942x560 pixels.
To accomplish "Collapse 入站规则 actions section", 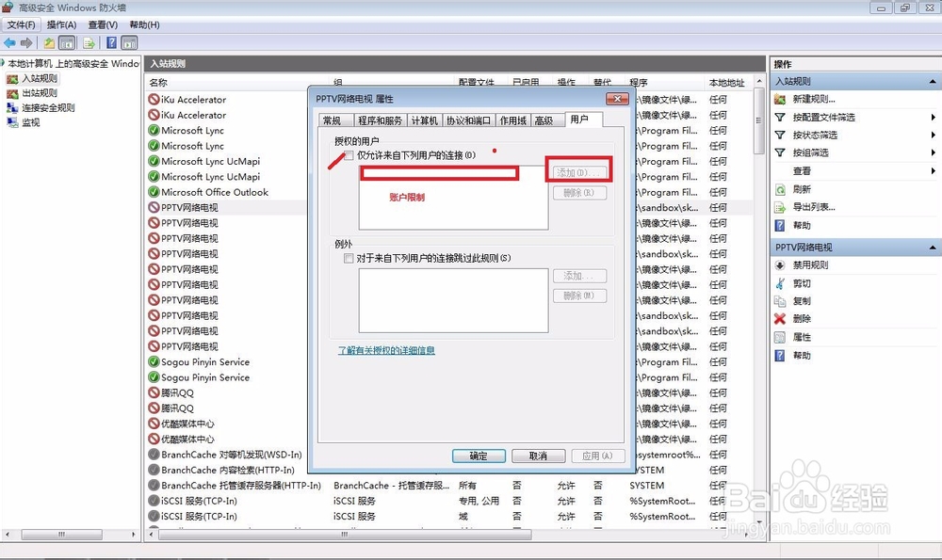I will point(933,81).
